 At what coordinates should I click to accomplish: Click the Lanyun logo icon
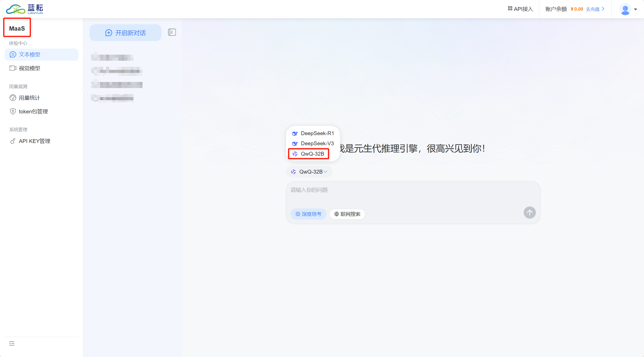coord(16,9)
